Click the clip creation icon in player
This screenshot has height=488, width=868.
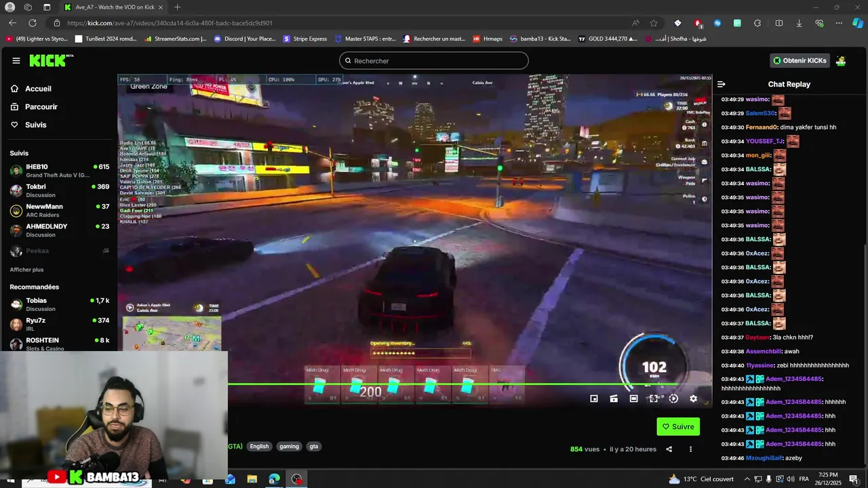(614, 399)
